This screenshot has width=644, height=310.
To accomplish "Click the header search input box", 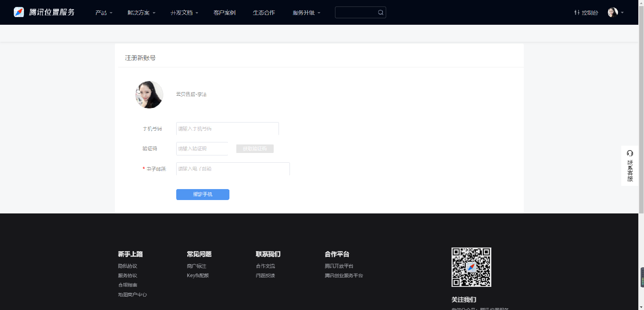I will pyautogui.click(x=360, y=13).
